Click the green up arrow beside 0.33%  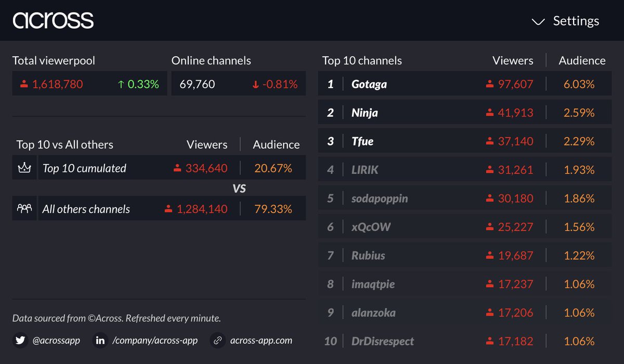[121, 84]
